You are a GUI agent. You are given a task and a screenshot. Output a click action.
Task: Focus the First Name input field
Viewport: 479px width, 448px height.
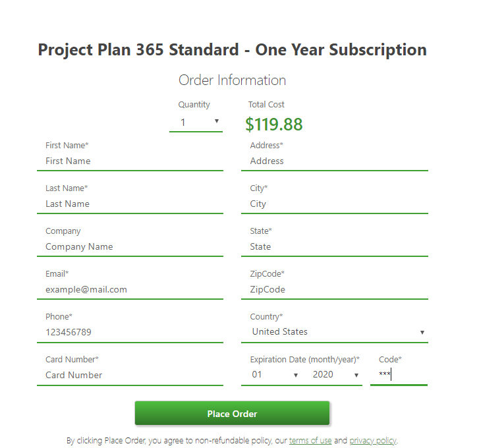[x=130, y=161]
